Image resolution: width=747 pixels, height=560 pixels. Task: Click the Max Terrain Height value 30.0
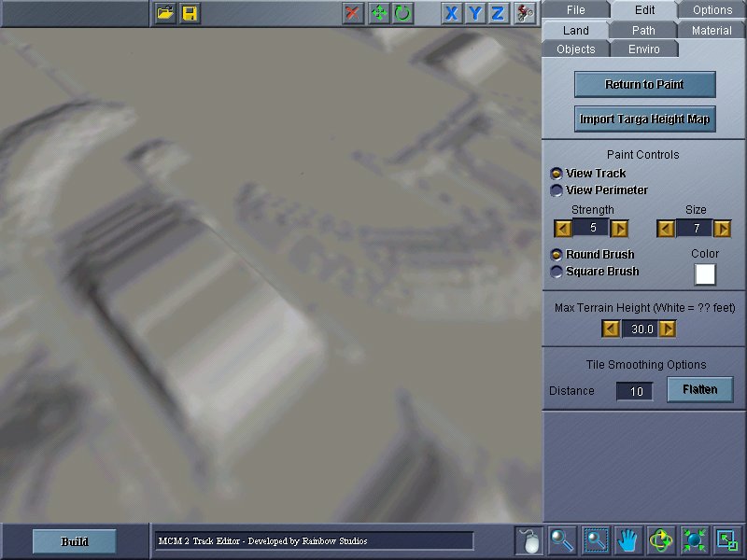pyautogui.click(x=640, y=329)
